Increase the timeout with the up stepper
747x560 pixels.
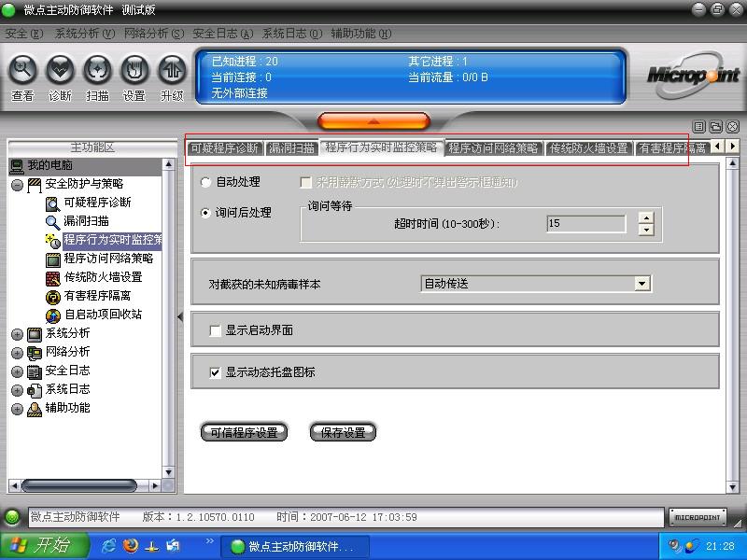646,218
